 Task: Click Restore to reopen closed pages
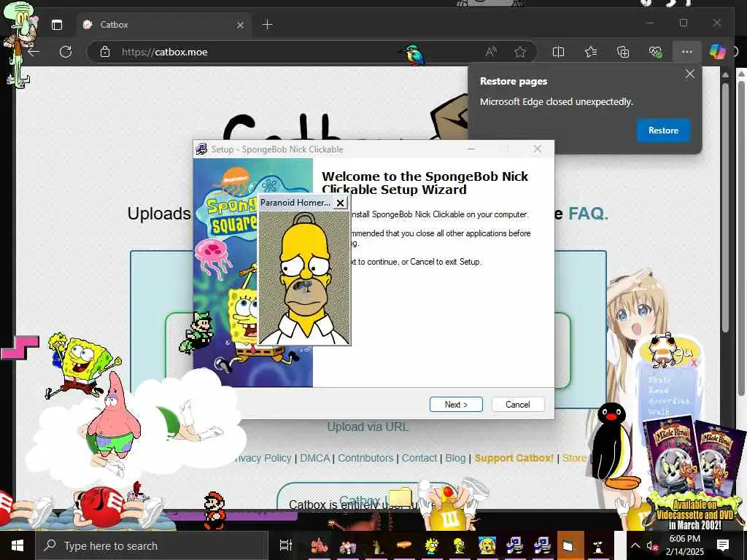[x=663, y=131]
